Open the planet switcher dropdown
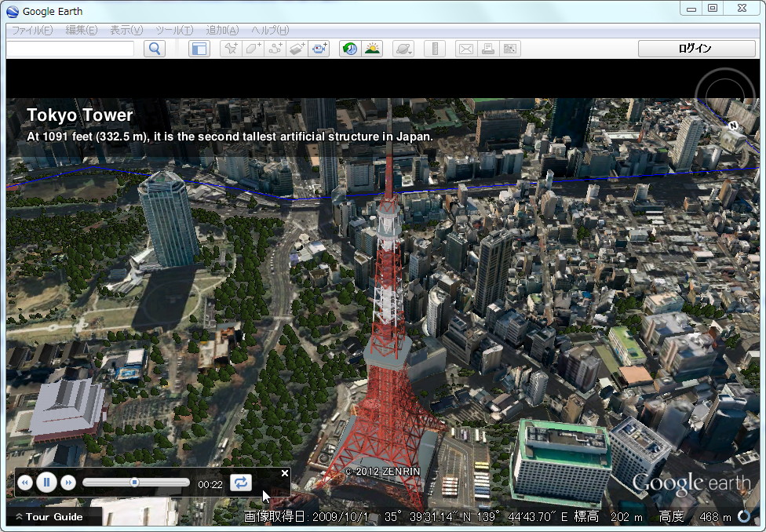Screen dimensions: 766x532 pos(403,49)
